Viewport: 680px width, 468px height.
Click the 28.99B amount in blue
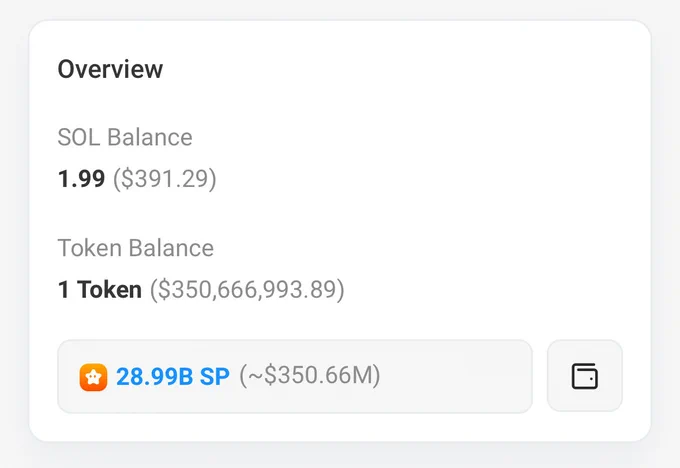(x=154, y=376)
